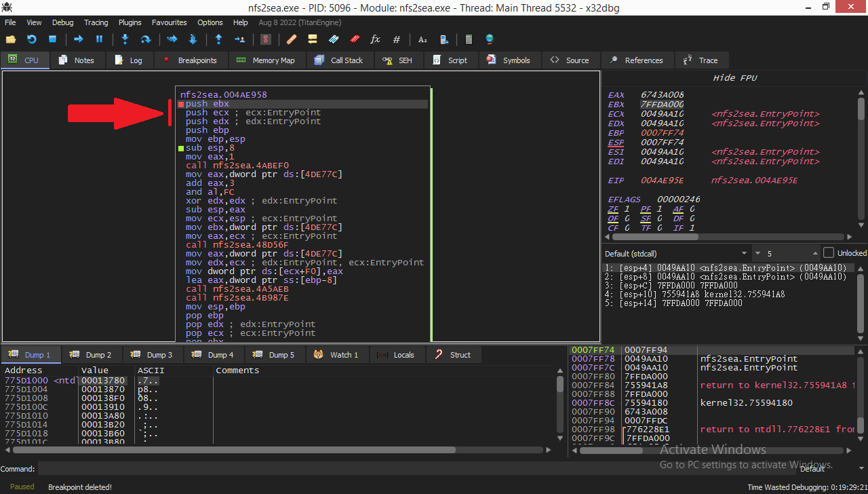This screenshot has height=494, width=868.
Task: Open the View menu
Action: click(x=34, y=22)
